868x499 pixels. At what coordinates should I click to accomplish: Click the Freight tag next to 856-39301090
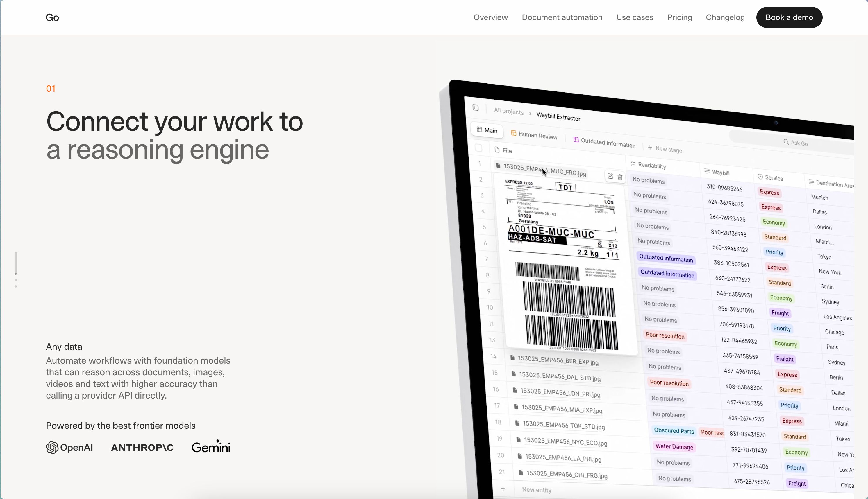point(780,313)
